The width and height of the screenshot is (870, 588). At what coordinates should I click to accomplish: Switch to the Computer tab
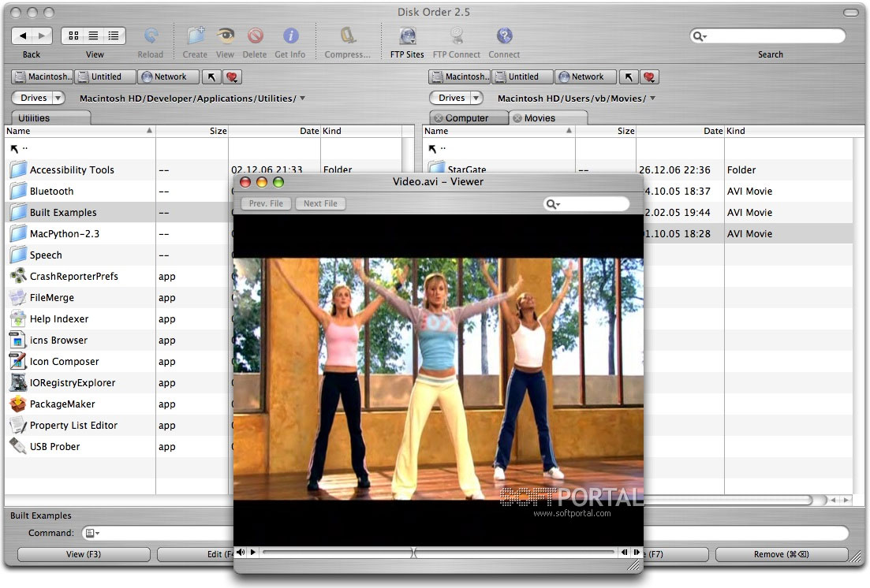pyautogui.click(x=466, y=118)
